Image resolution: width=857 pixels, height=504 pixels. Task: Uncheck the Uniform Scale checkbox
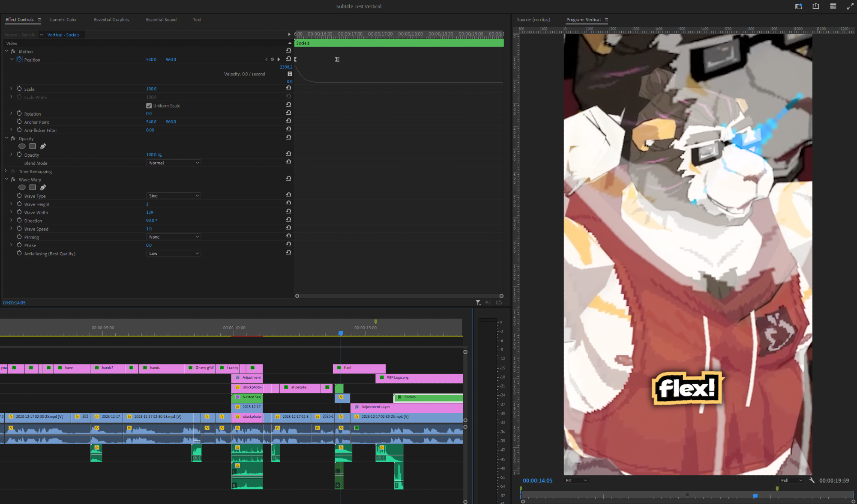(149, 106)
